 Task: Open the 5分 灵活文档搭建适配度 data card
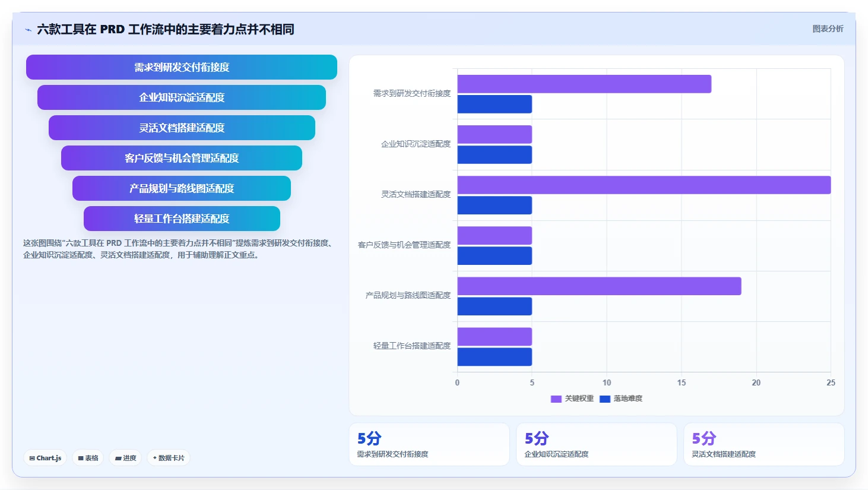pyautogui.click(x=764, y=444)
